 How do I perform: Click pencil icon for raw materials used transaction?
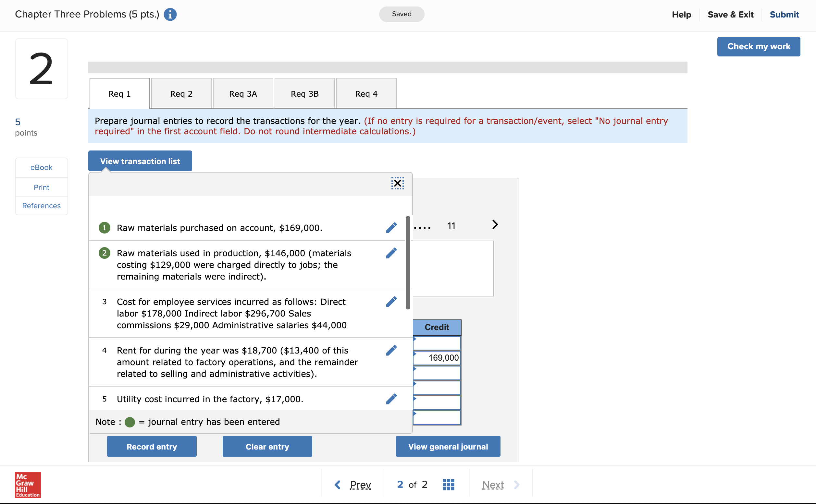(x=391, y=253)
